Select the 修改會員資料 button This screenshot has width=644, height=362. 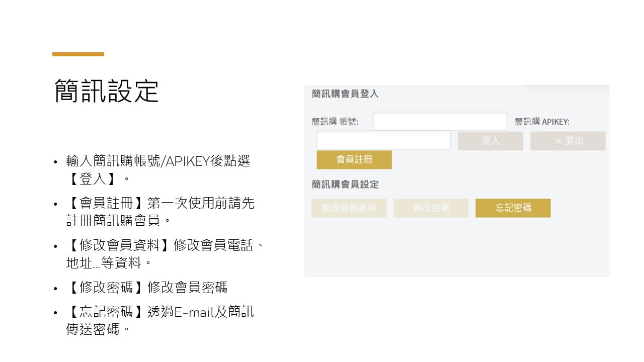349,208
